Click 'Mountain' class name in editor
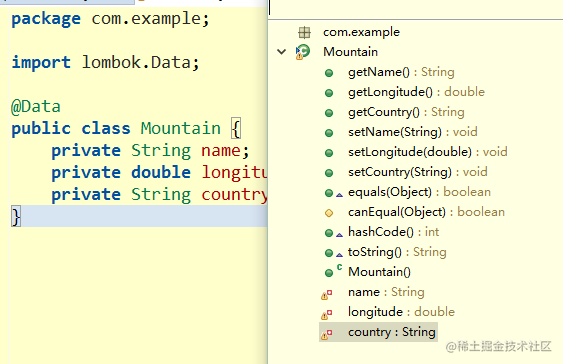Viewport: 563px width, 364px height. click(181, 129)
